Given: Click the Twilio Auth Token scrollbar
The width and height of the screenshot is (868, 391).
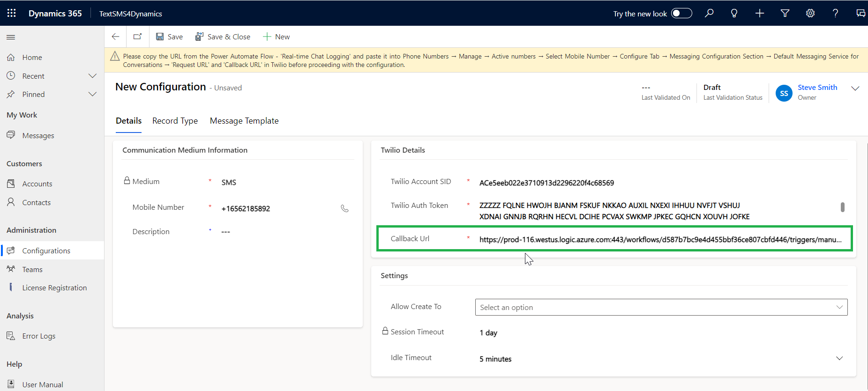Looking at the screenshot, I should click(x=842, y=207).
